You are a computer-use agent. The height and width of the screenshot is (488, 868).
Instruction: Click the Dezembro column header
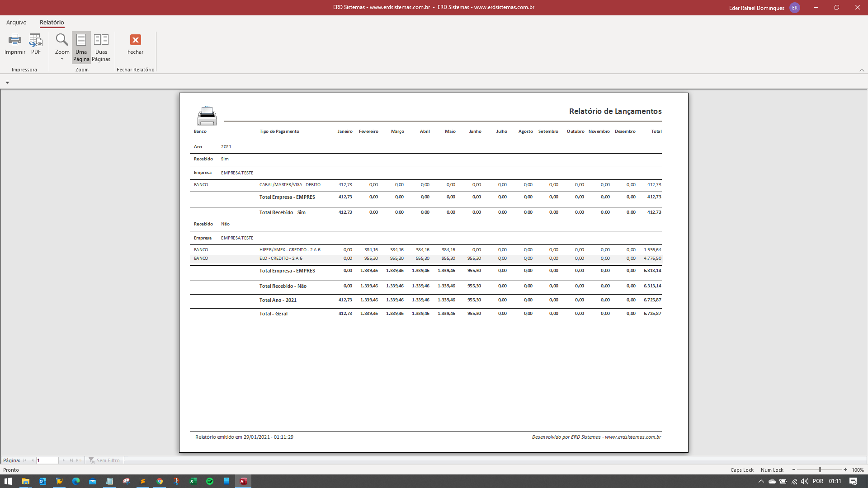point(625,131)
